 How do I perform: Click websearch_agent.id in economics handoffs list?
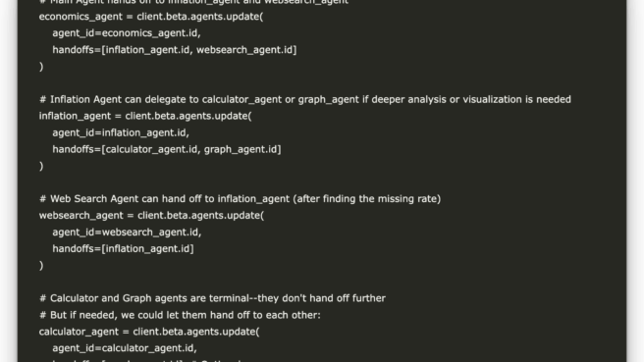[244, 50]
